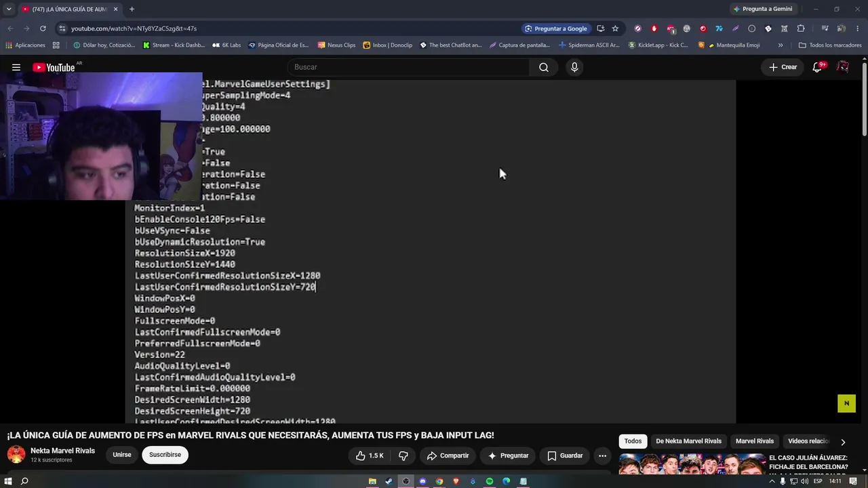Open Chrome three-dot menu
Screen dimensions: 868x488
click(858, 28)
